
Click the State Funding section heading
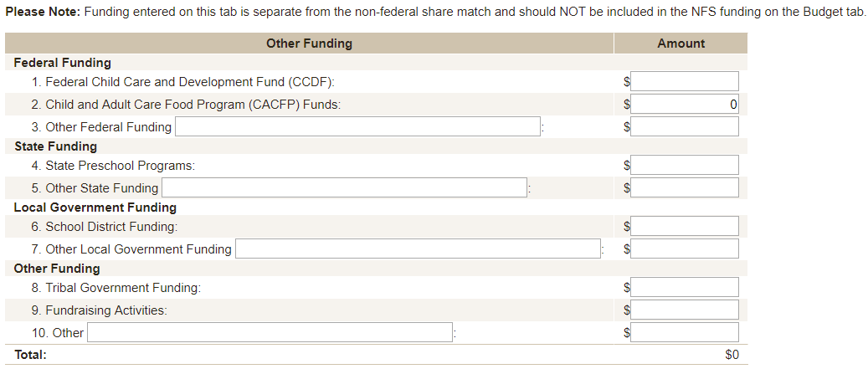pos(55,146)
